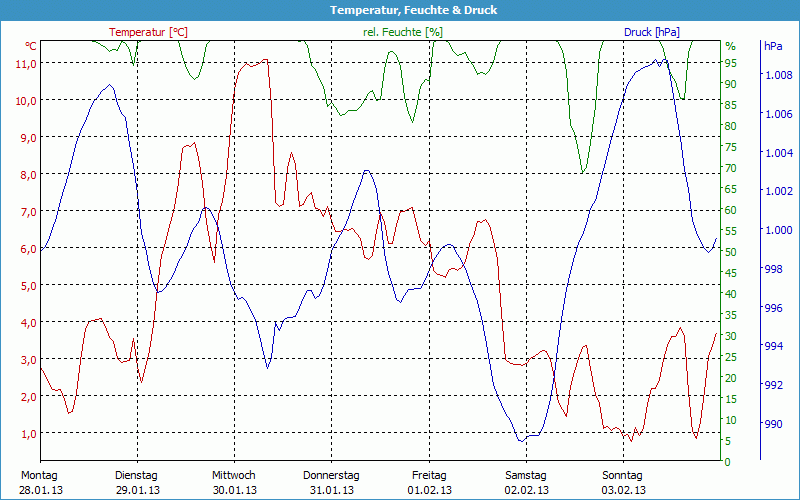Click humidity axis value '55'
800x500 pixels.
click(x=731, y=231)
